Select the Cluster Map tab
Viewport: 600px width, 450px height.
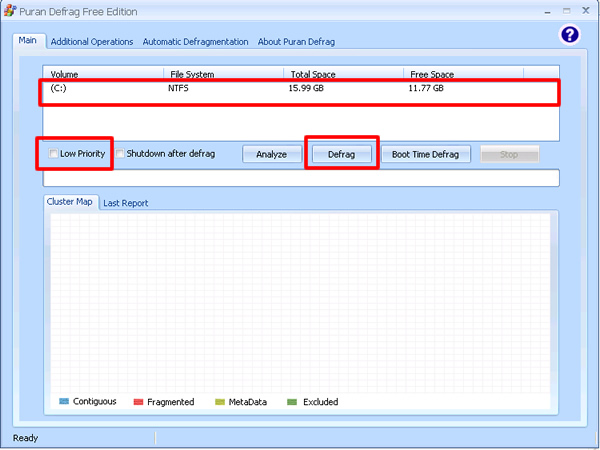point(70,202)
